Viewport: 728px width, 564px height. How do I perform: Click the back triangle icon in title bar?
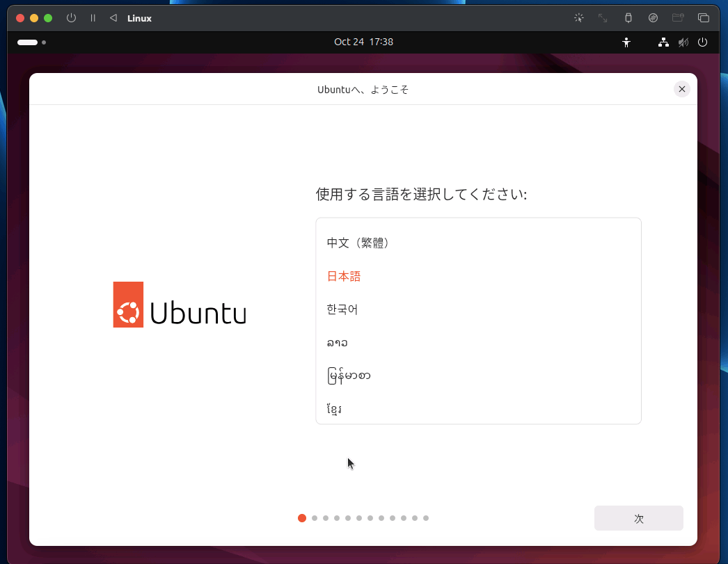click(x=113, y=18)
